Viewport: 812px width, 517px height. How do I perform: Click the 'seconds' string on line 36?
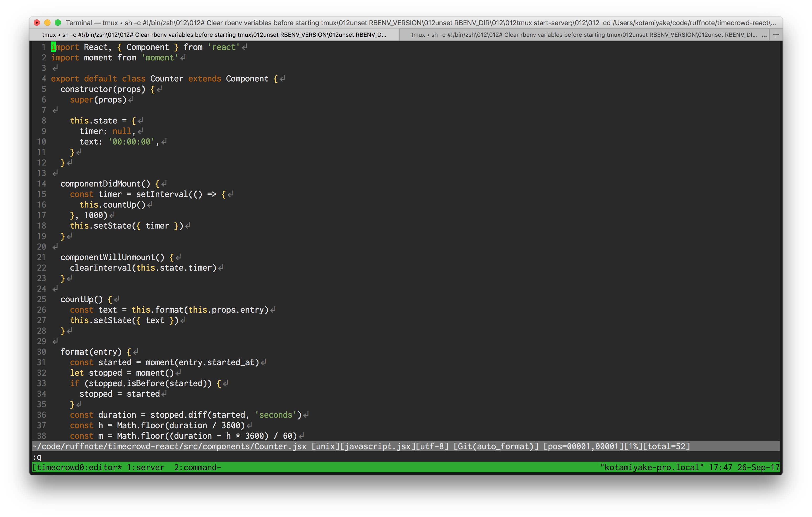[x=276, y=415]
